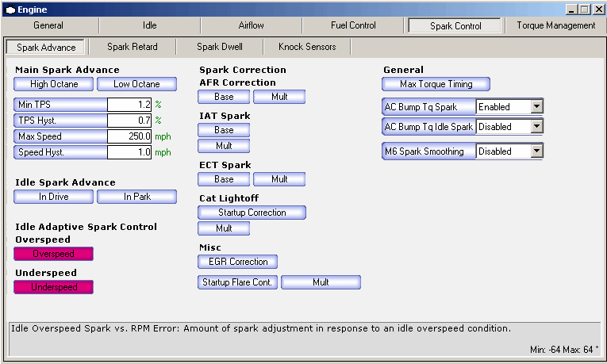Edit the TPS Hyst. value field
This screenshot has width=607, height=364.
pyautogui.click(x=129, y=121)
